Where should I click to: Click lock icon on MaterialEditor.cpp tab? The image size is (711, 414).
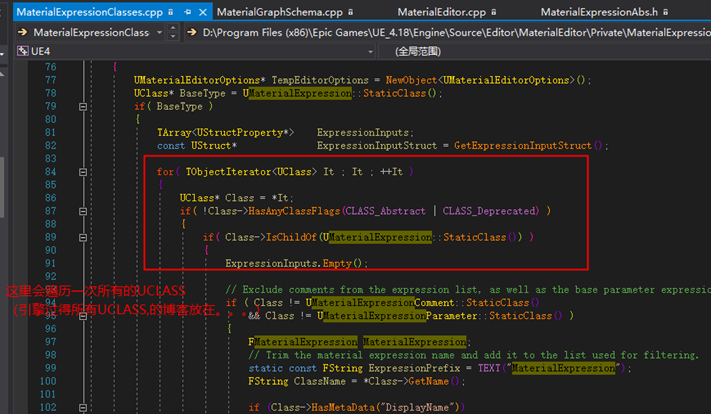coord(494,12)
